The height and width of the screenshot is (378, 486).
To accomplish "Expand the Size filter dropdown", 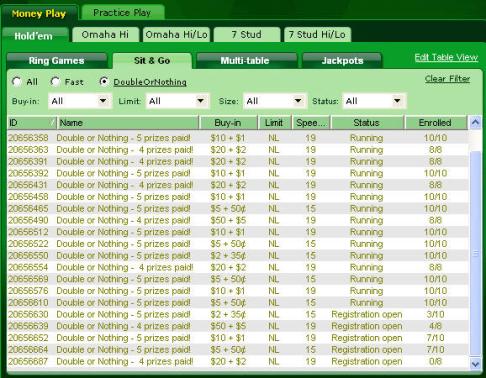I will coord(275,101).
